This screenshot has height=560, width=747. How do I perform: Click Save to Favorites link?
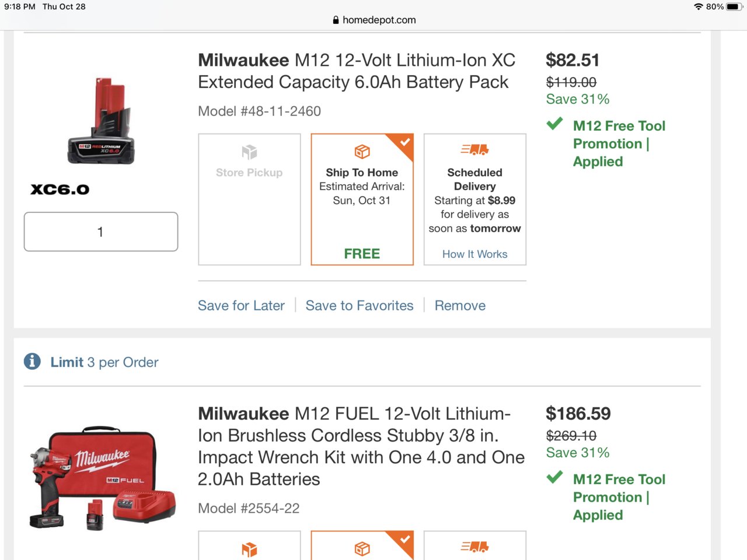pyautogui.click(x=359, y=306)
